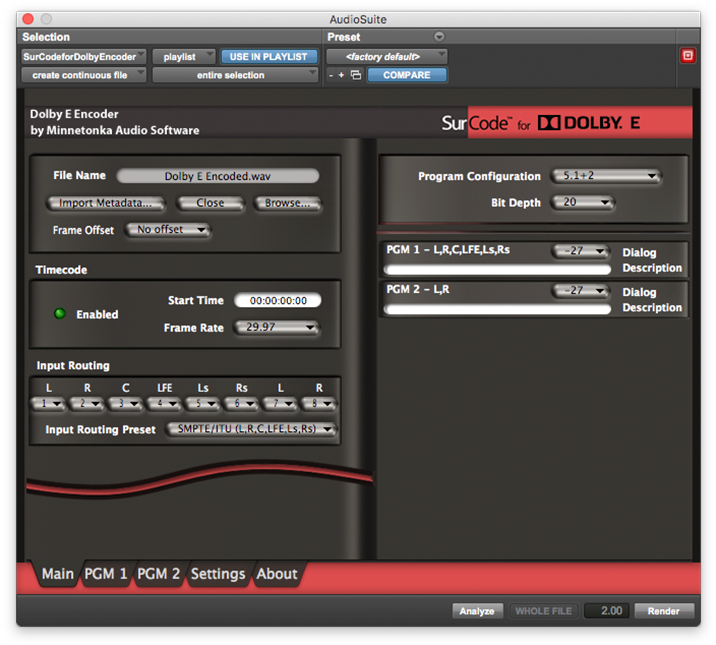Open the Frame Offset dropdown
The height and width of the screenshot is (645, 716).
pyautogui.click(x=168, y=230)
